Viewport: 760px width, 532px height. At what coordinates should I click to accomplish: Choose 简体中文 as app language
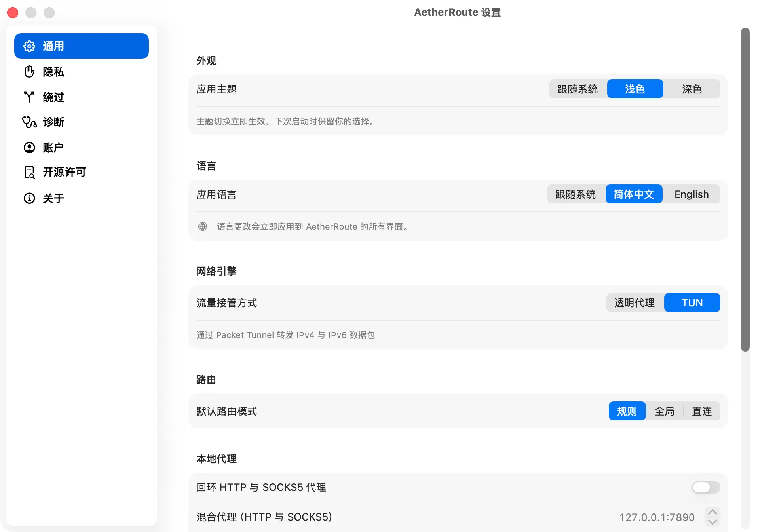(x=634, y=194)
